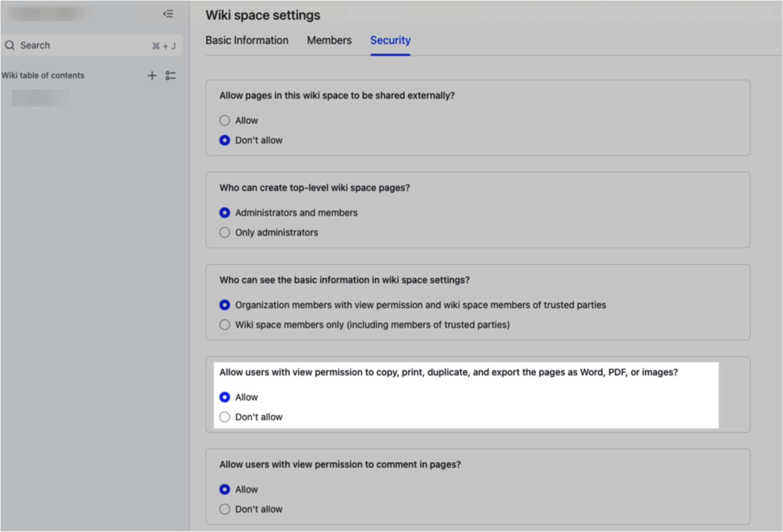Open the table of contents list options icon
This screenshot has height=532, width=783.
point(171,75)
